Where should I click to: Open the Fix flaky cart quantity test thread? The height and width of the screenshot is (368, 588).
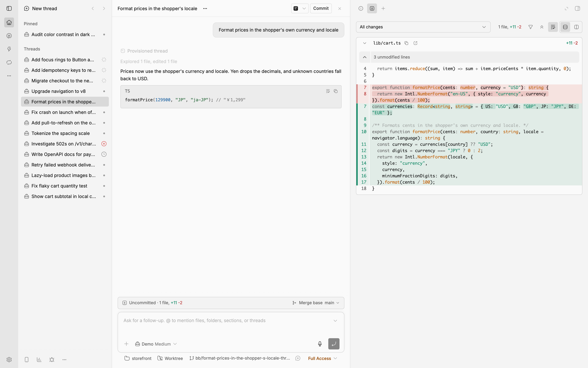click(65, 186)
